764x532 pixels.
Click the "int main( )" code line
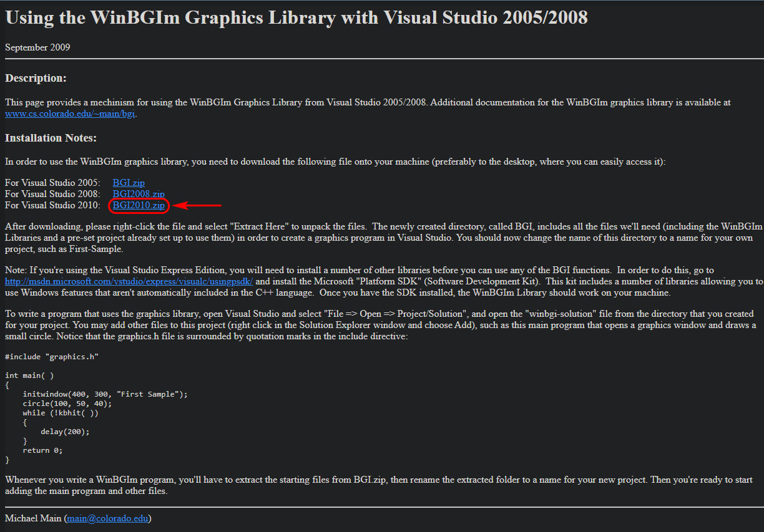click(29, 375)
